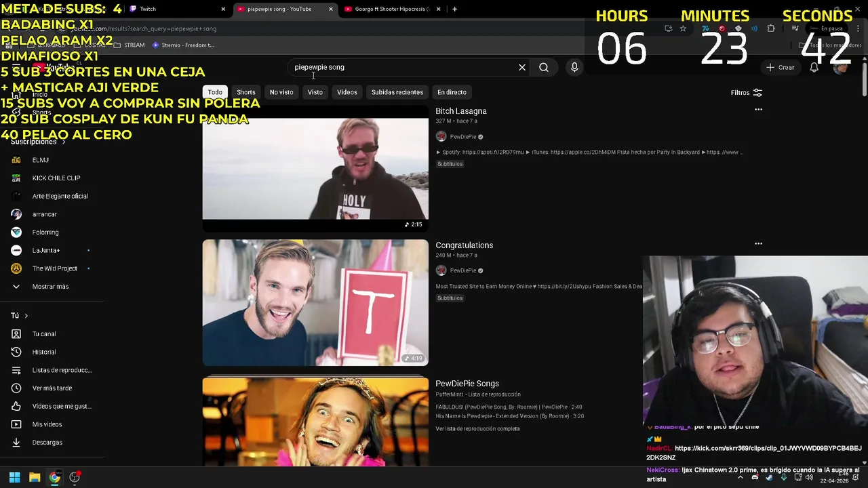
Task: Open the PewDiePie Songs playlist title
Action: point(467,384)
